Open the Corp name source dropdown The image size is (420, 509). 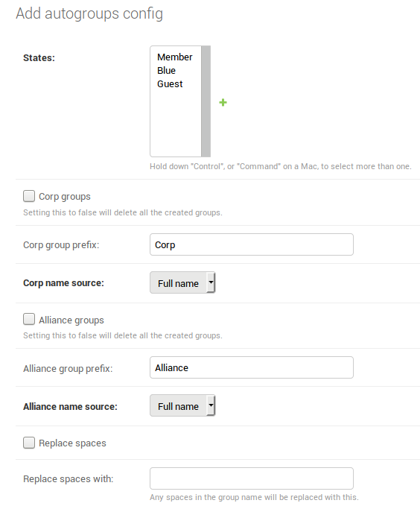click(182, 282)
